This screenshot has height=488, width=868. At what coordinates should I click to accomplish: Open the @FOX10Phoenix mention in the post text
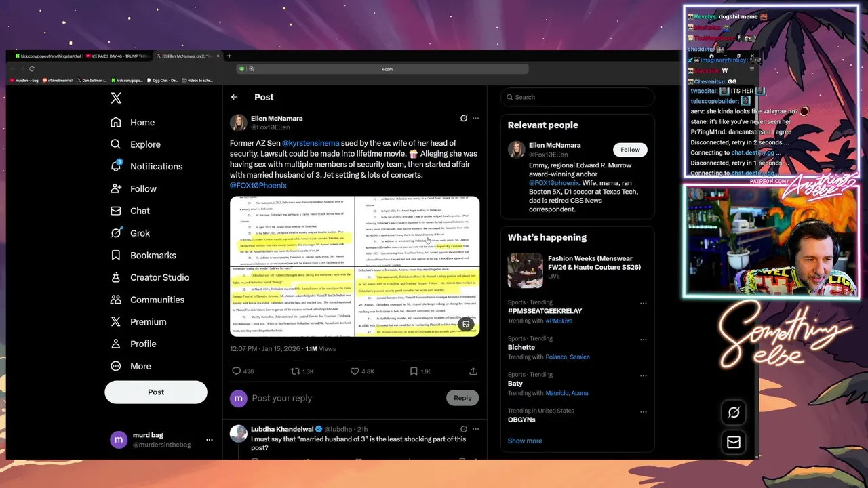point(258,185)
